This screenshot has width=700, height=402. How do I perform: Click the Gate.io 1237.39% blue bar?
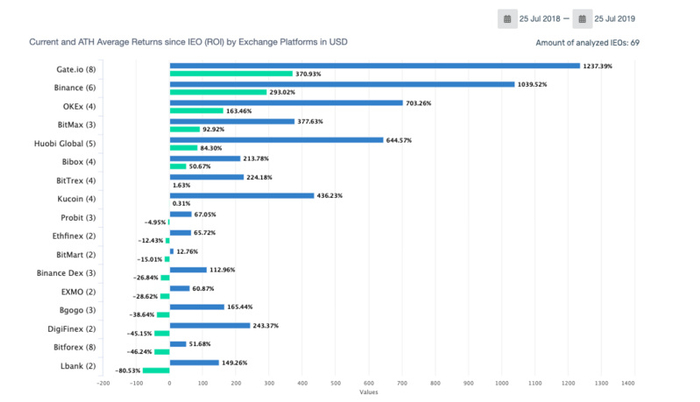(375, 66)
